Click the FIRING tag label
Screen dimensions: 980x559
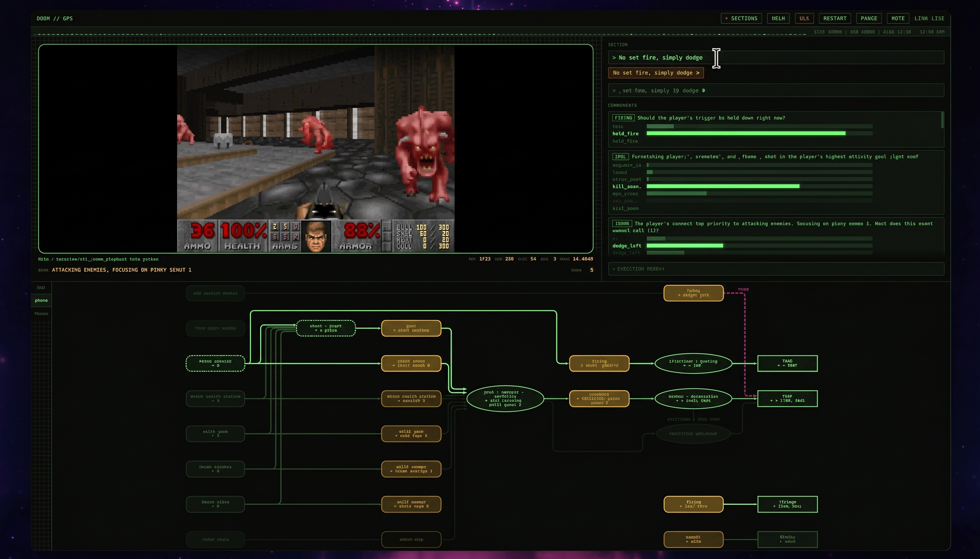click(x=623, y=118)
